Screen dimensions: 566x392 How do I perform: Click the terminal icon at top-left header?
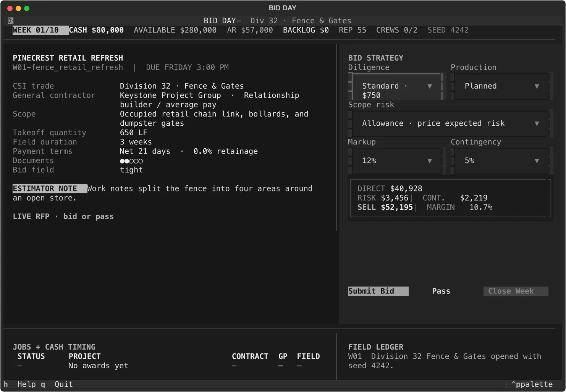11,21
